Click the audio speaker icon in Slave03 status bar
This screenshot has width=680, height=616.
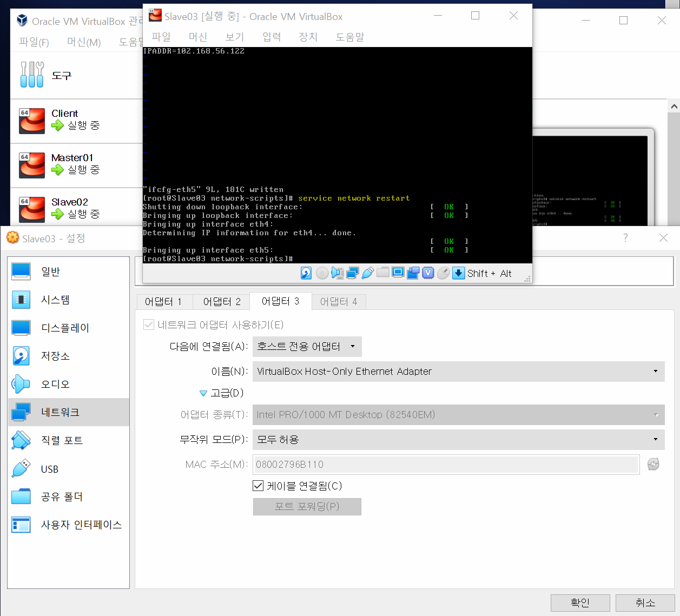point(337,273)
